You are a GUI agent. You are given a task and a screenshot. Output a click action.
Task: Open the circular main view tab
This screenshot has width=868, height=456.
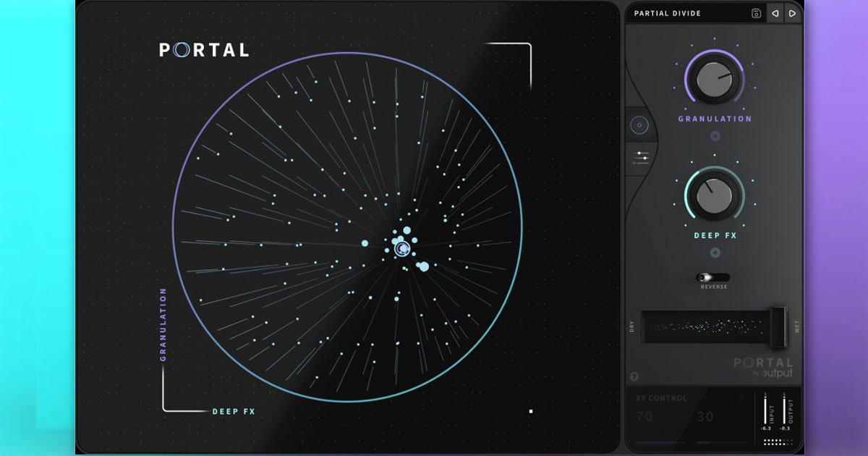pos(639,126)
